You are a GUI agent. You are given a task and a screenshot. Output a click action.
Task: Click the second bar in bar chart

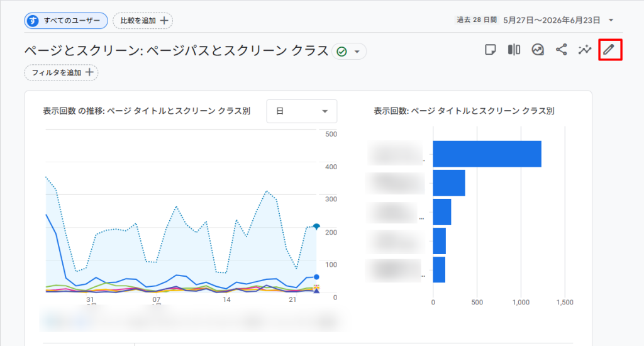click(449, 183)
